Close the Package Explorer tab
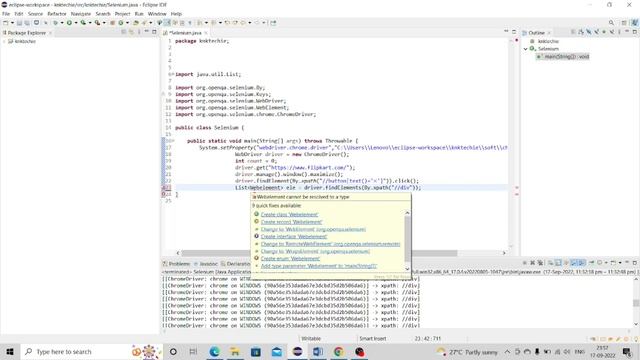The width and height of the screenshot is (640, 360). pos(50,33)
